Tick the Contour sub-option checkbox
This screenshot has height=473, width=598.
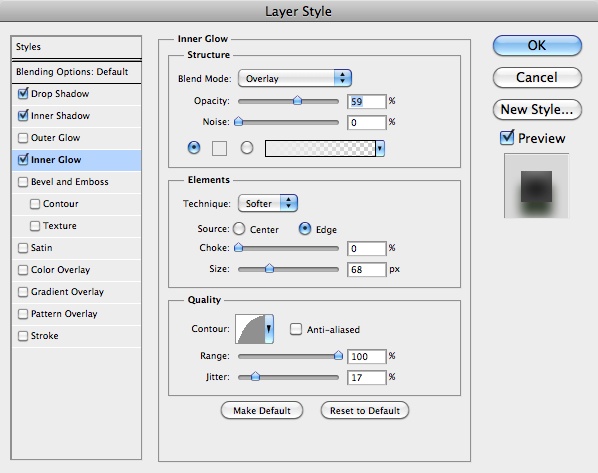point(35,204)
